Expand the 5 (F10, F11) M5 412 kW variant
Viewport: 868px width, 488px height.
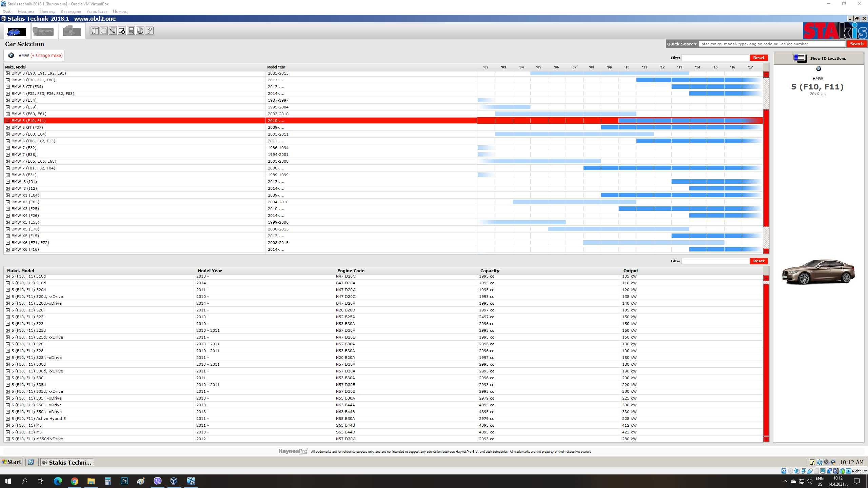point(7,425)
